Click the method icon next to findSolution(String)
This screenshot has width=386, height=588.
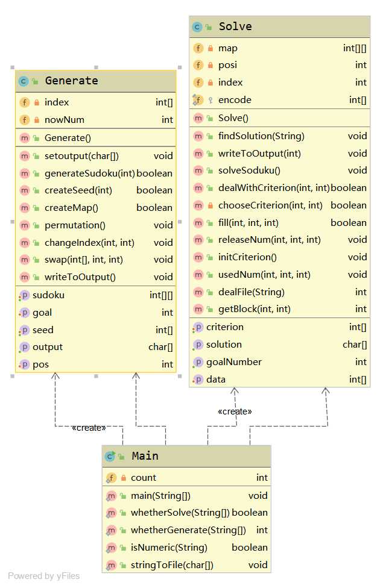198,136
